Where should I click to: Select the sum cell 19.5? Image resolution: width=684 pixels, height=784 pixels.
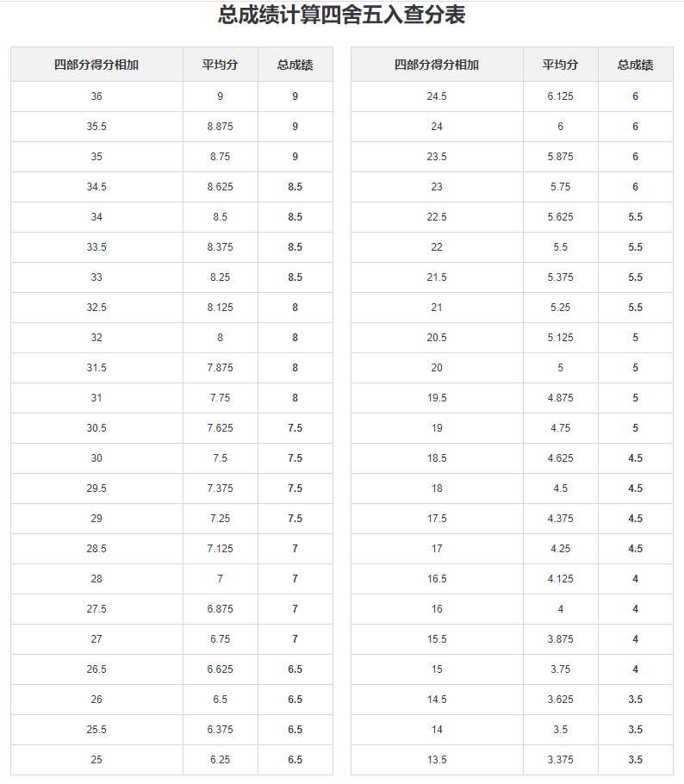[x=437, y=398]
